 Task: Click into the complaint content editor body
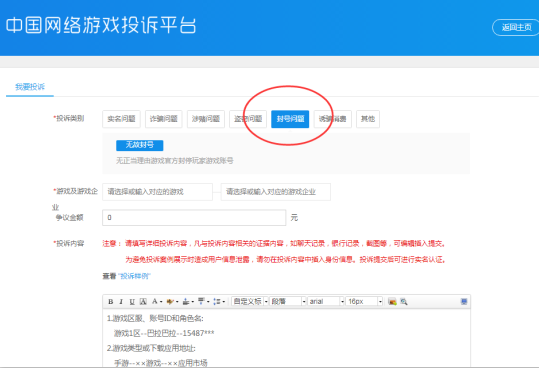click(x=286, y=338)
